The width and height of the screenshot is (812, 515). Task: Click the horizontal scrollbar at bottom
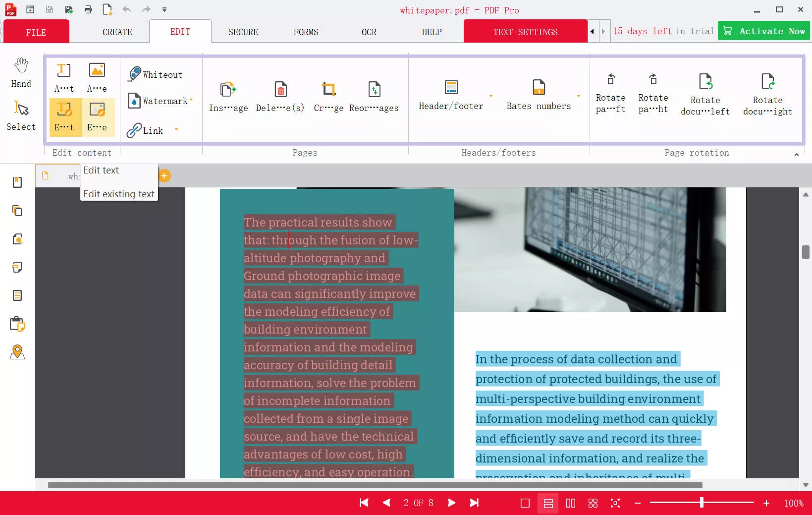click(375, 485)
